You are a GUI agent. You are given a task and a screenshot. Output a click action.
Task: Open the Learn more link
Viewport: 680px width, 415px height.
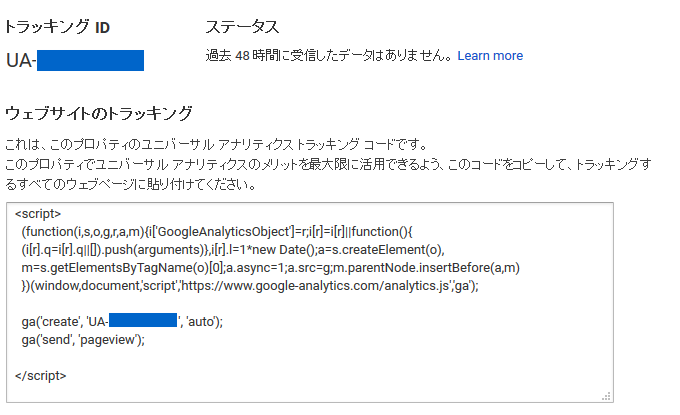tap(490, 56)
